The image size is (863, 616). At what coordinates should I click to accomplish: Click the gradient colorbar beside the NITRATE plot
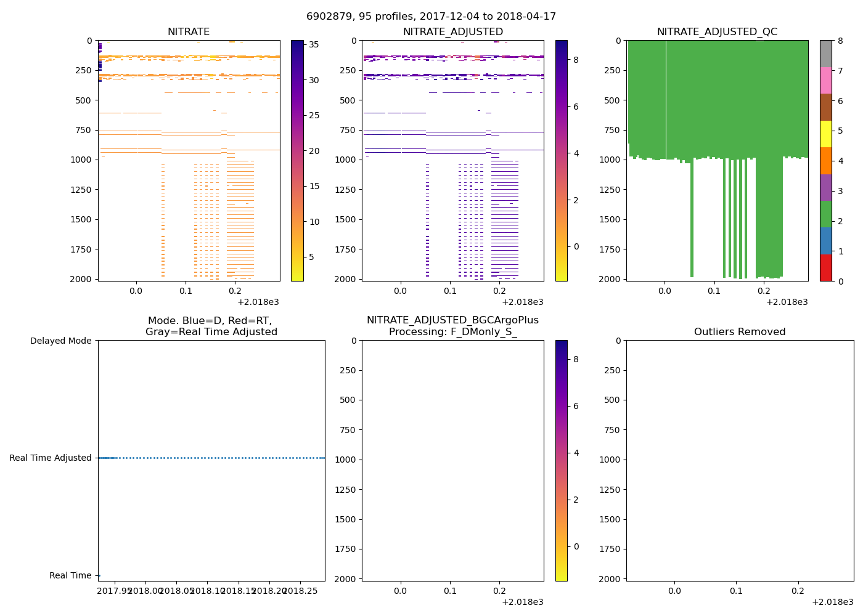click(297, 160)
